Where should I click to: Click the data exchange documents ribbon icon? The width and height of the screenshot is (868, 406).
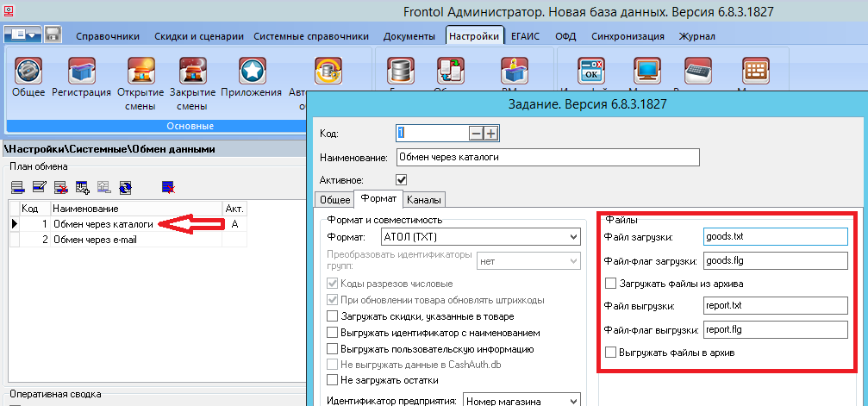(x=450, y=72)
